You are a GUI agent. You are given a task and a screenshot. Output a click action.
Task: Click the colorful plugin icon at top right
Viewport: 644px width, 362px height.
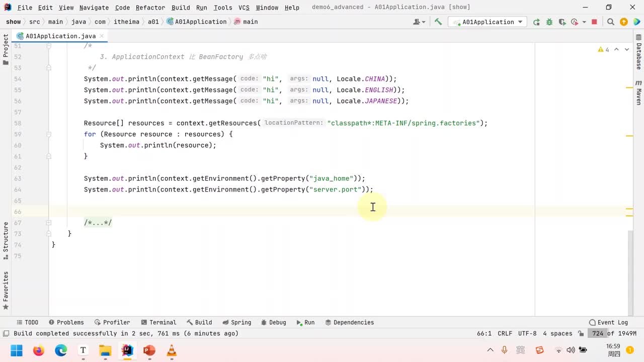636,22
